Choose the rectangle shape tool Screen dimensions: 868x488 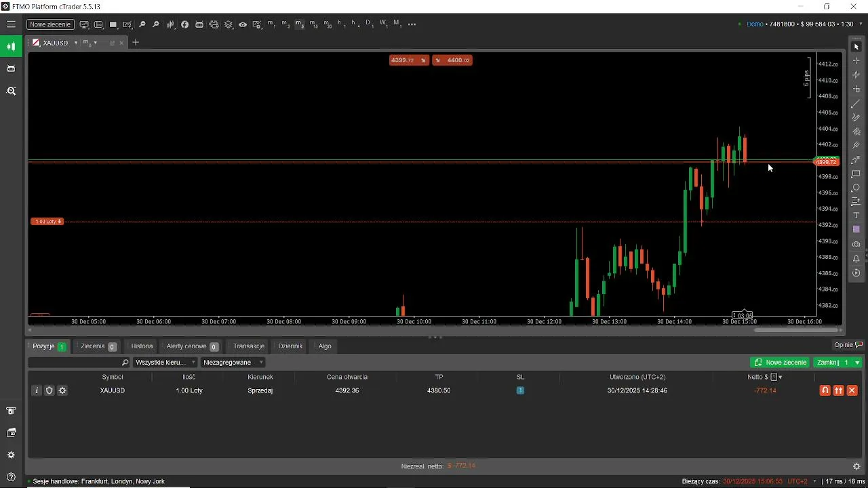tap(856, 174)
